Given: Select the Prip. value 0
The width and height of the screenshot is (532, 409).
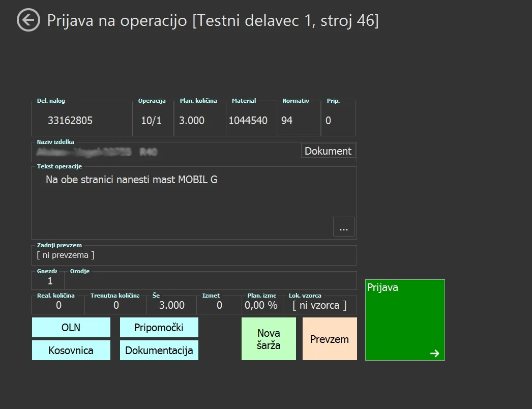Looking at the screenshot, I should [328, 121].
